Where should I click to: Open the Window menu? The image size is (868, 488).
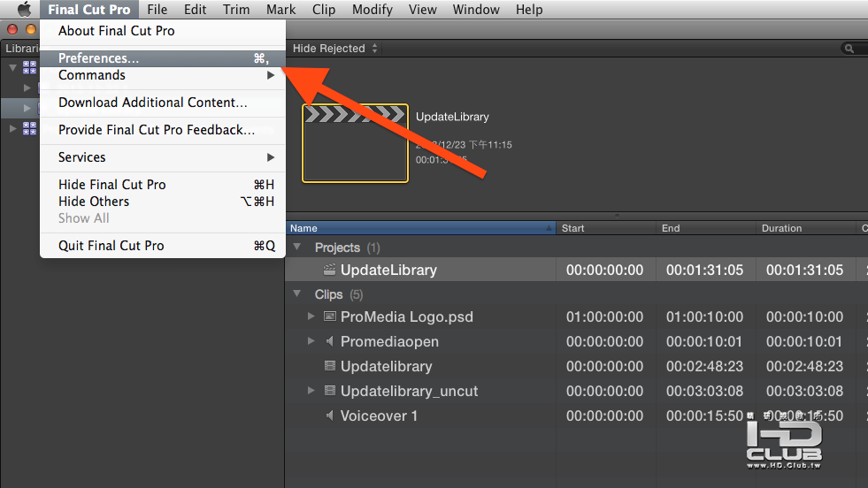click(x=476, y=10)
